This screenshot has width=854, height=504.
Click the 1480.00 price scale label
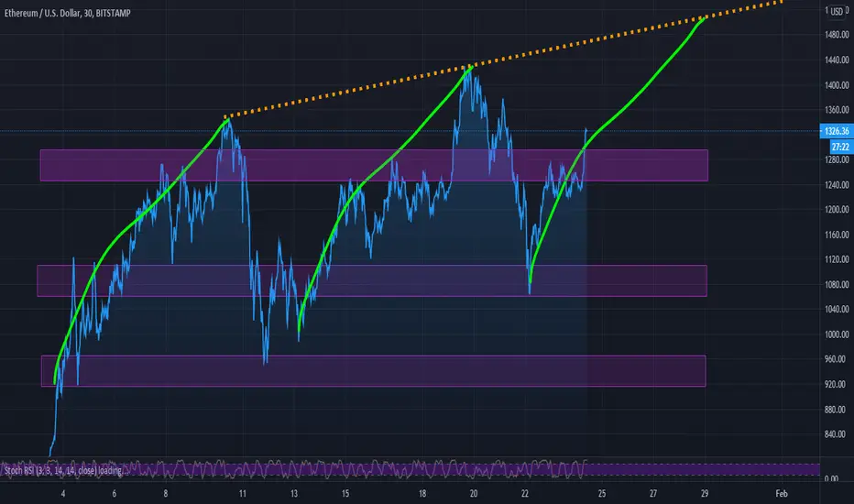click(x=837, y=35)
